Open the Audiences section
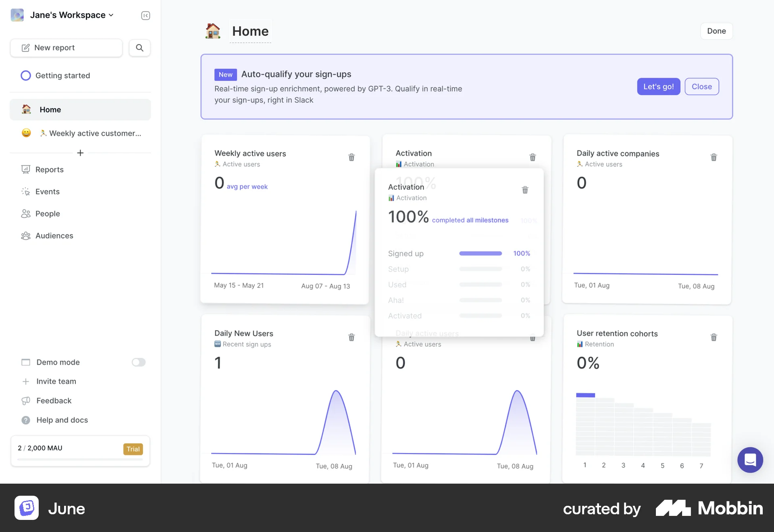 54,235
